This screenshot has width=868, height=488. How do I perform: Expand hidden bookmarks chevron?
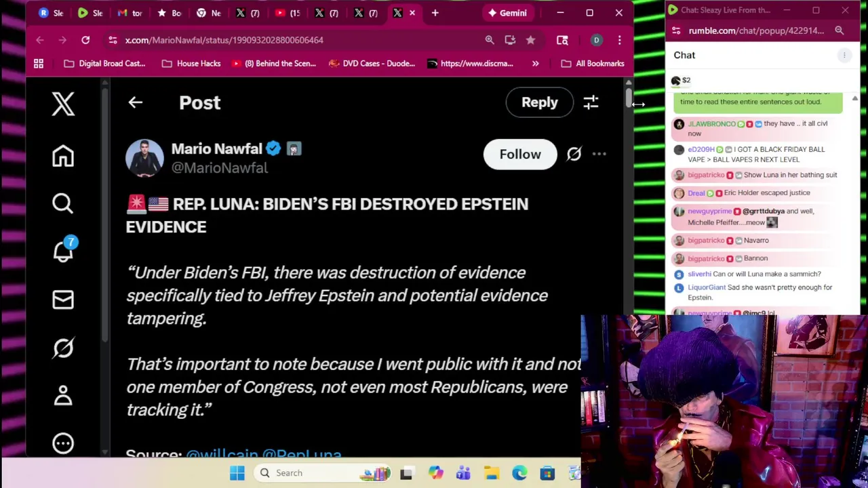535,63
